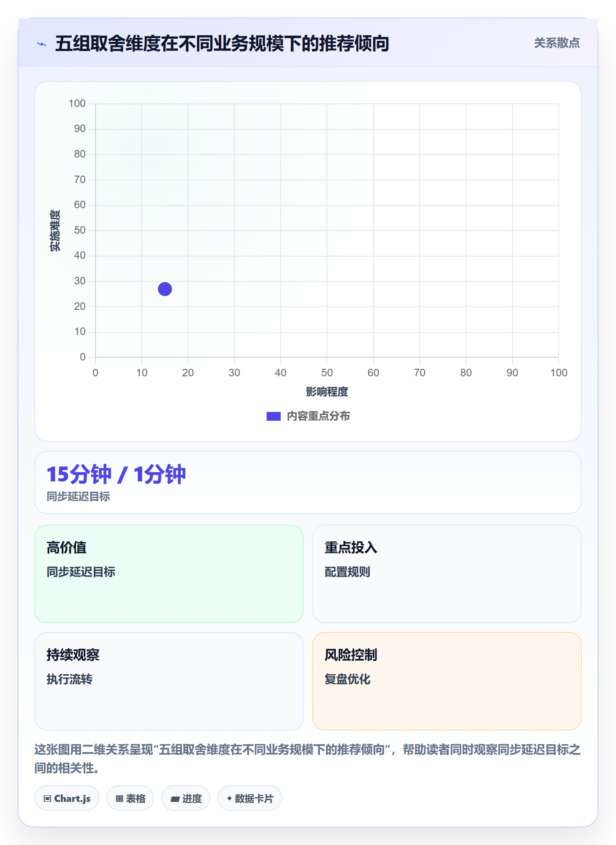The image size is (616, 845).
Task: Click the 进度 tag chip
Action: coord(186,798)
